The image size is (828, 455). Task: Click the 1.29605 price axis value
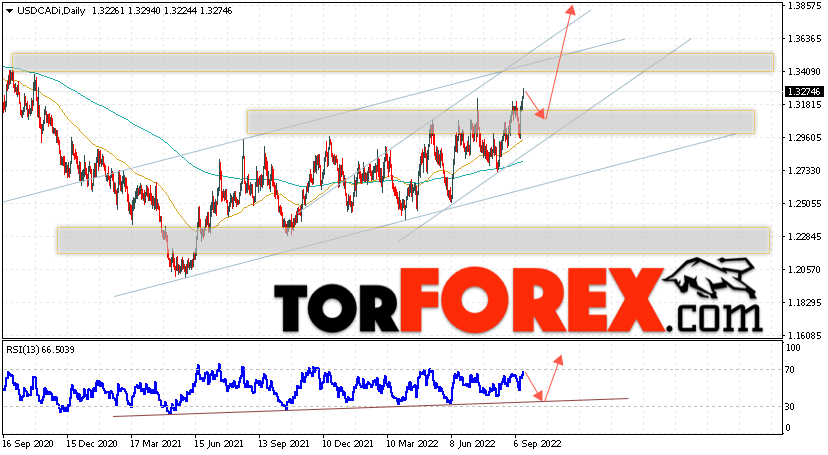tap(804, 138)
